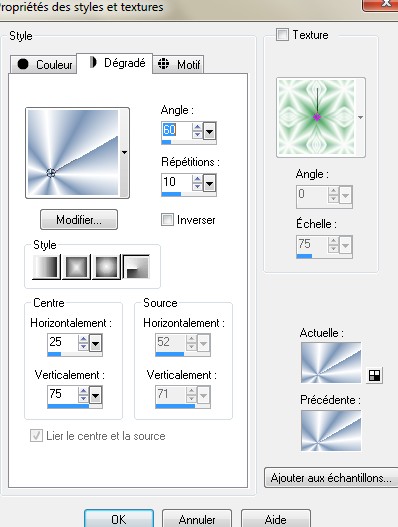
Task: Click the gradient Angle input field
Action: (x=177, y=130)
